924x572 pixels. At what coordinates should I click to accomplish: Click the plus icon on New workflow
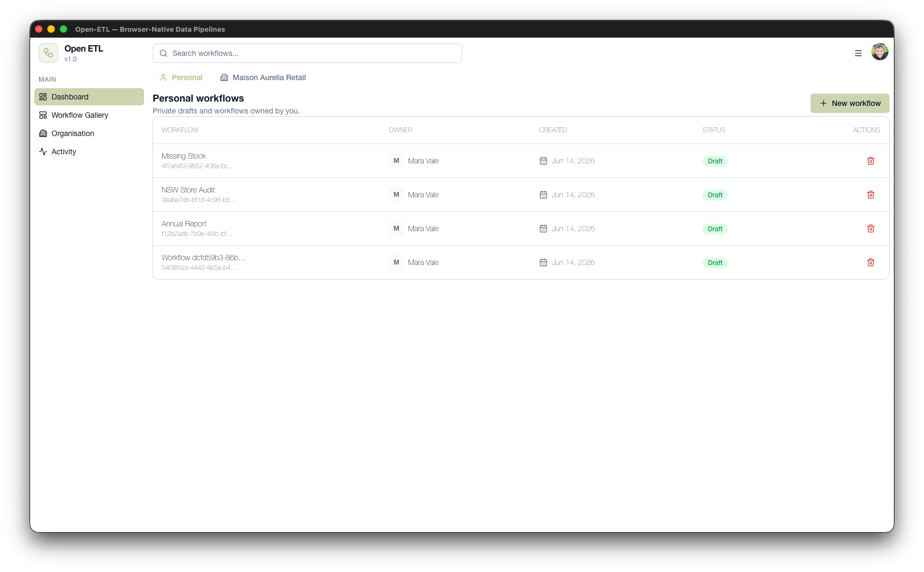coord(823,103)
